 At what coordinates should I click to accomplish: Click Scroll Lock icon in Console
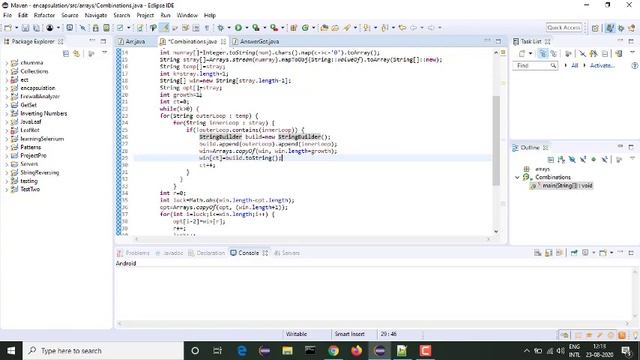tap(549, 253)
